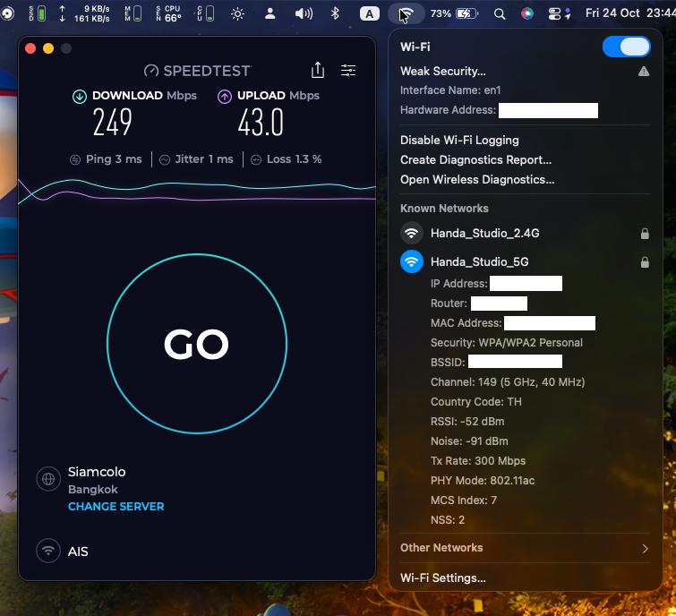Turn off the Wi-Fi toggle switch
676x616 pixels.
coord(626,47)
